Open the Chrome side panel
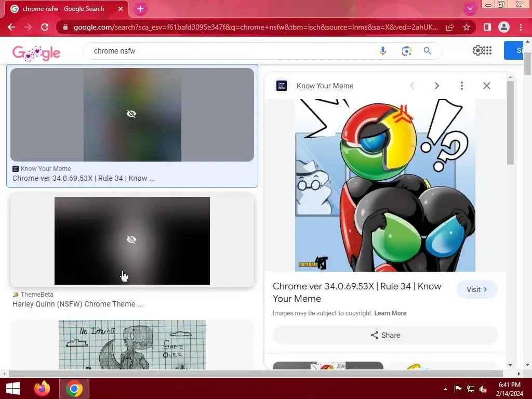 click(487, 27)
